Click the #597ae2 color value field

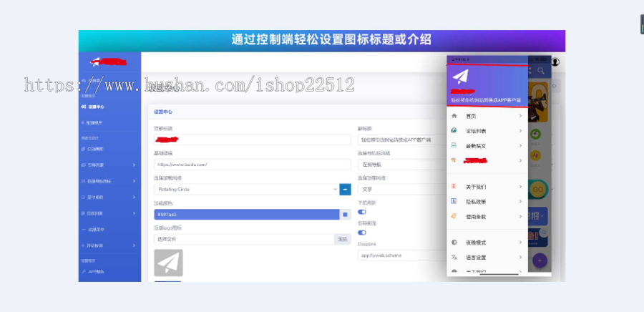click(246, 214)
